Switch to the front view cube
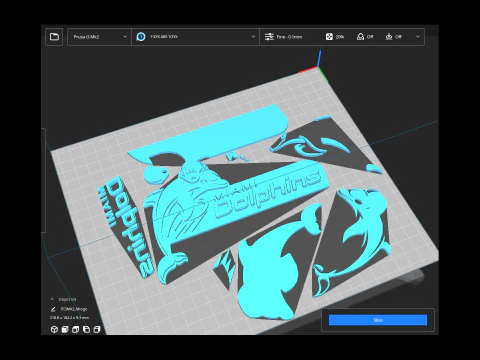Image resolution: width=480 pixels, height=360 pixels. 65,329
